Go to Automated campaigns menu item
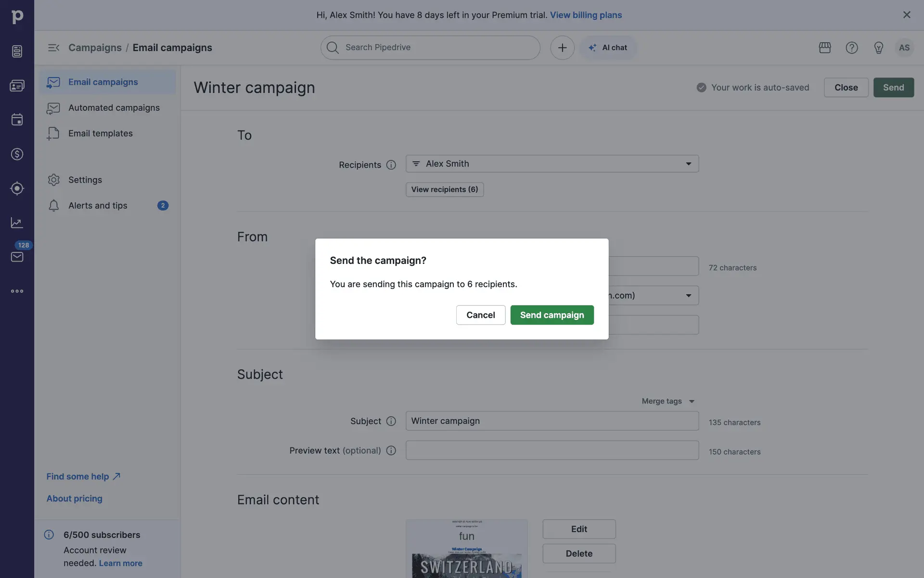Screen dimensions: 924x578 114,108
